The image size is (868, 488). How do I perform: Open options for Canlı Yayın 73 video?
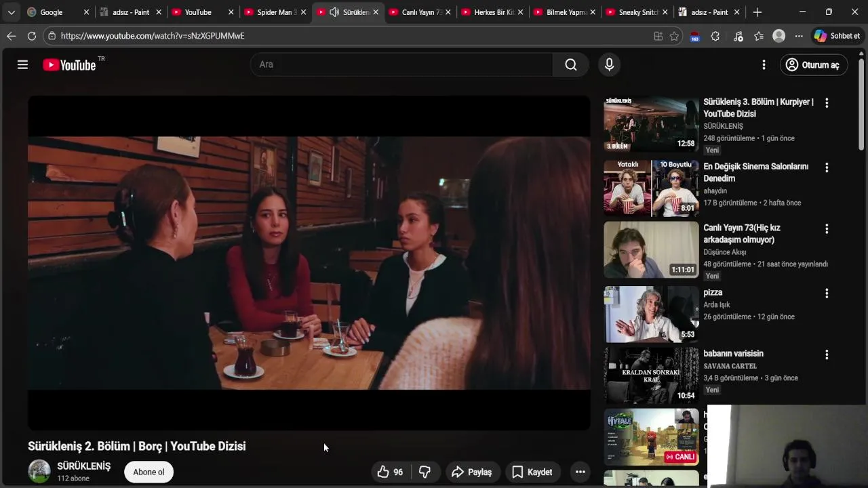click(826, 229)
